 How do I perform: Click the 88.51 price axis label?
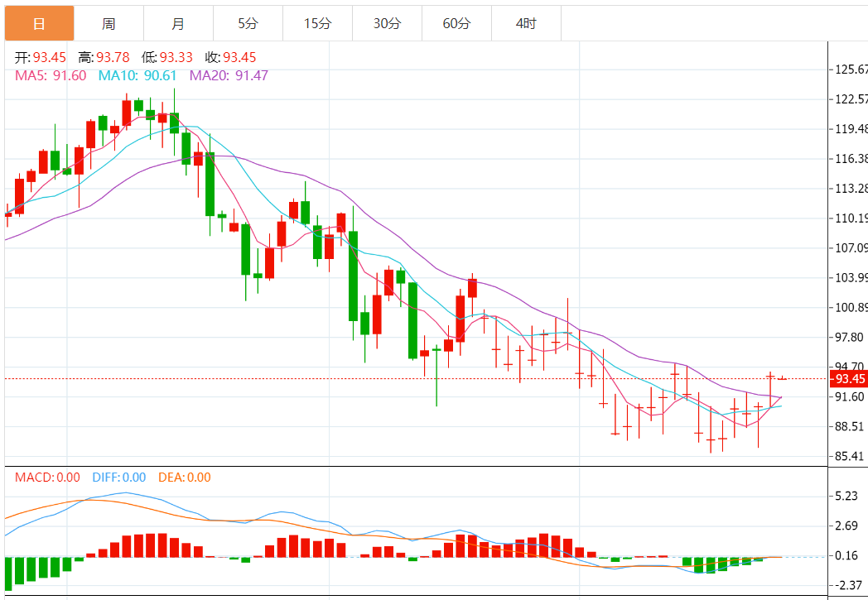tap(850, 426)
